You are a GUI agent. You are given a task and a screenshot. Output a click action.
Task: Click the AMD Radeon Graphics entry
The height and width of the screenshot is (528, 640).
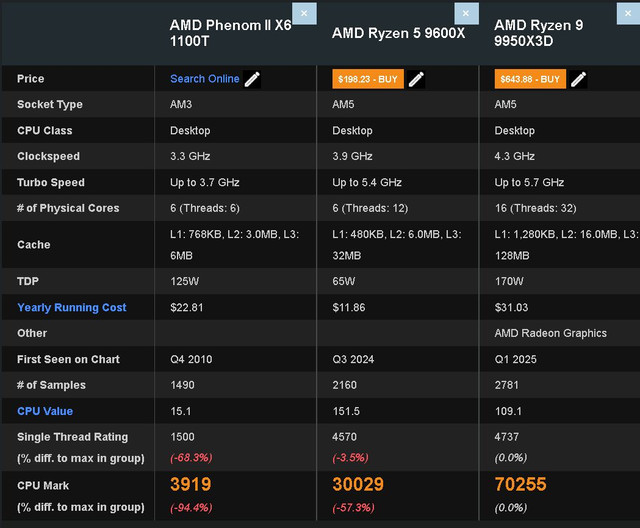pos(551,333)
